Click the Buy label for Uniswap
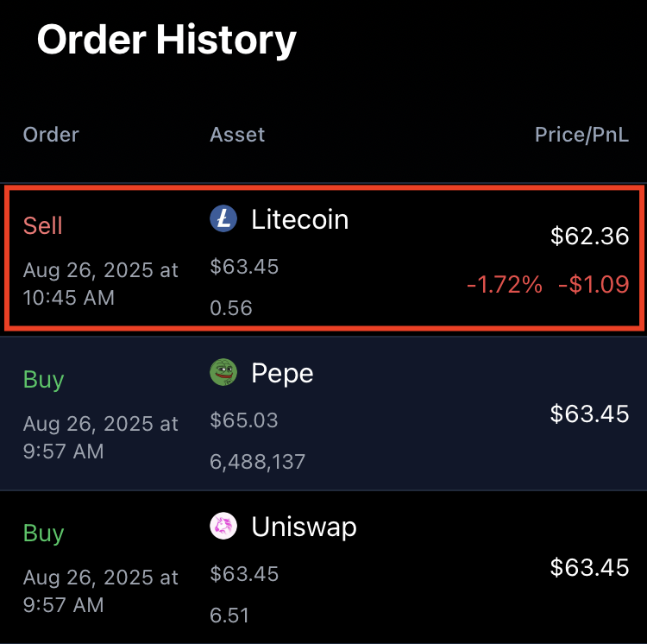This screenshot has width=647, height=644. click(x=44, y=534)
